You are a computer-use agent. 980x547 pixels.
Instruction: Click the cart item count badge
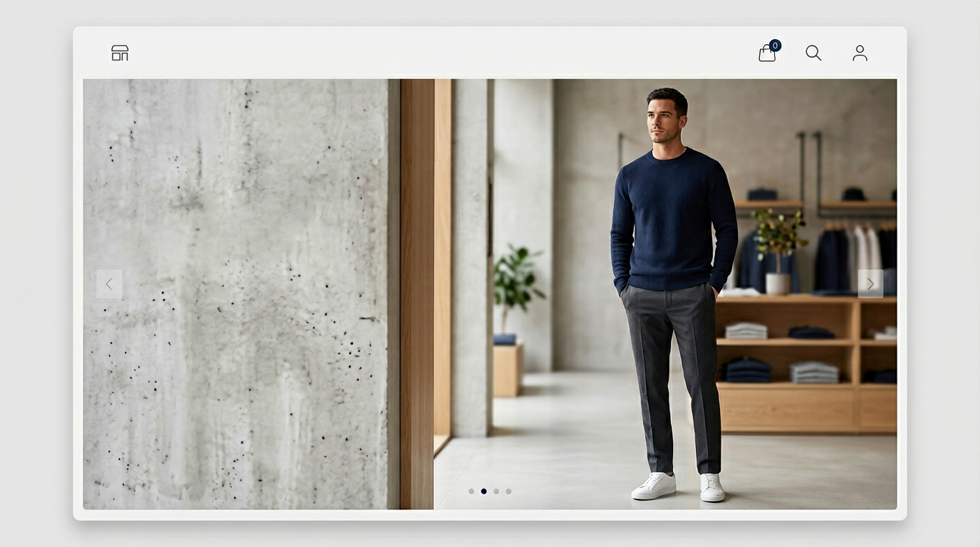tap(775, 46)
